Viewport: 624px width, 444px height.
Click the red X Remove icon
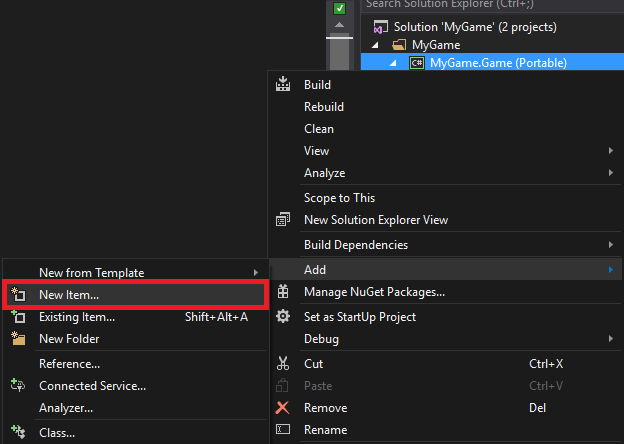[x=283, y=407]
